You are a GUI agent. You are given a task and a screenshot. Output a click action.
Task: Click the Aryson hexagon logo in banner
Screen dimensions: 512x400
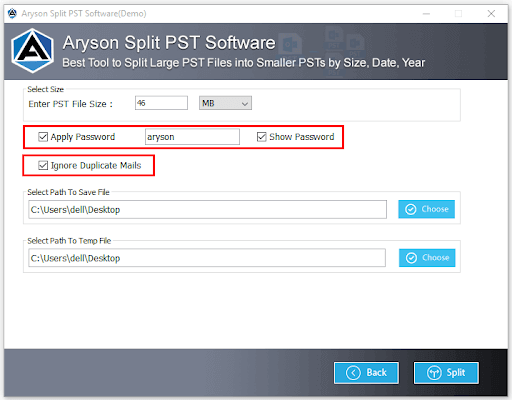tap(32, 51)
